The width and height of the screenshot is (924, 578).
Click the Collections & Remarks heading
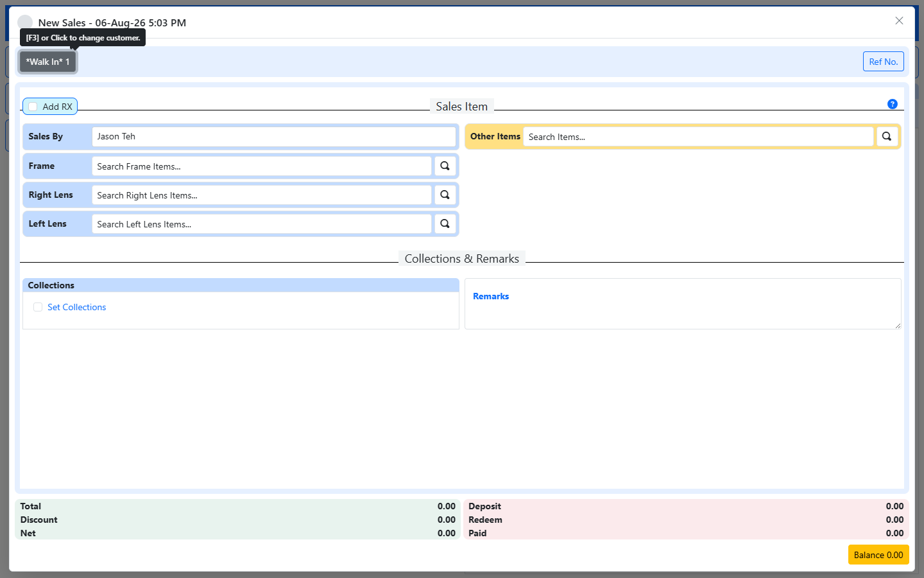point(462,258)
